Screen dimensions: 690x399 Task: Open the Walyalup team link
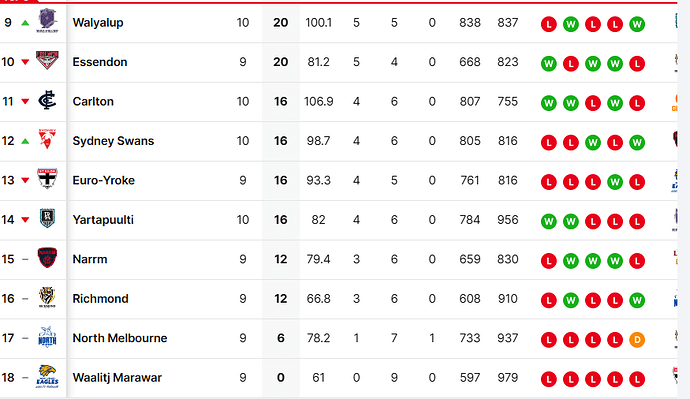(98, 22)
